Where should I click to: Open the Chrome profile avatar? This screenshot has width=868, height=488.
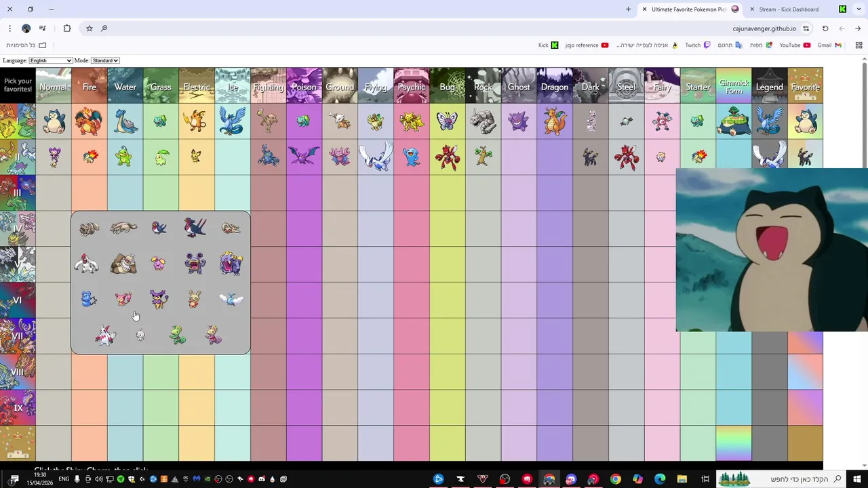click(x=26, y=28)
